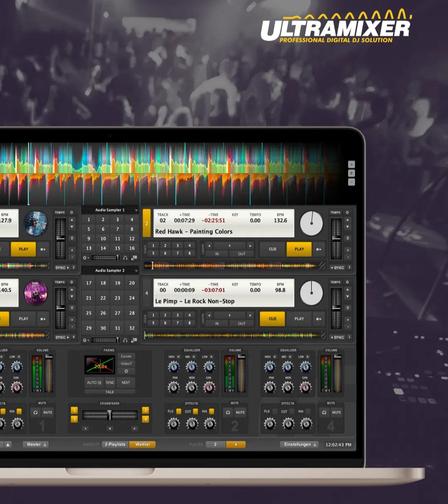This screenshot has width=448, height=504.
Task: Click stop/play icon beside PLAY on Le Pimp deck
Action: (319, 319)
